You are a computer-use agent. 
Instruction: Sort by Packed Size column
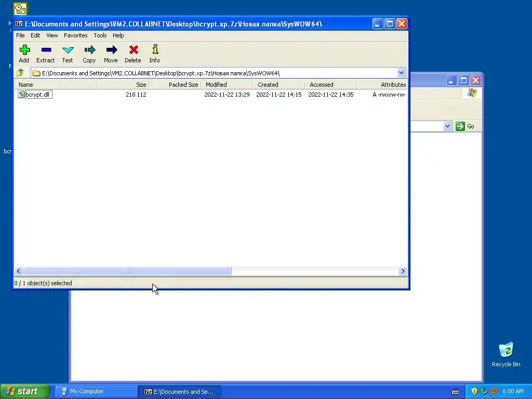tap(175, 85)
